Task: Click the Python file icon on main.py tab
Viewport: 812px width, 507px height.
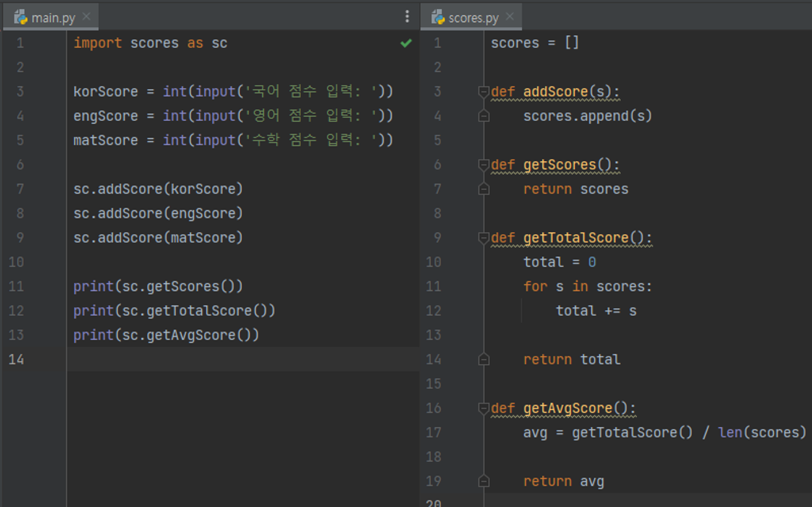Action: [x=21, y=18]
